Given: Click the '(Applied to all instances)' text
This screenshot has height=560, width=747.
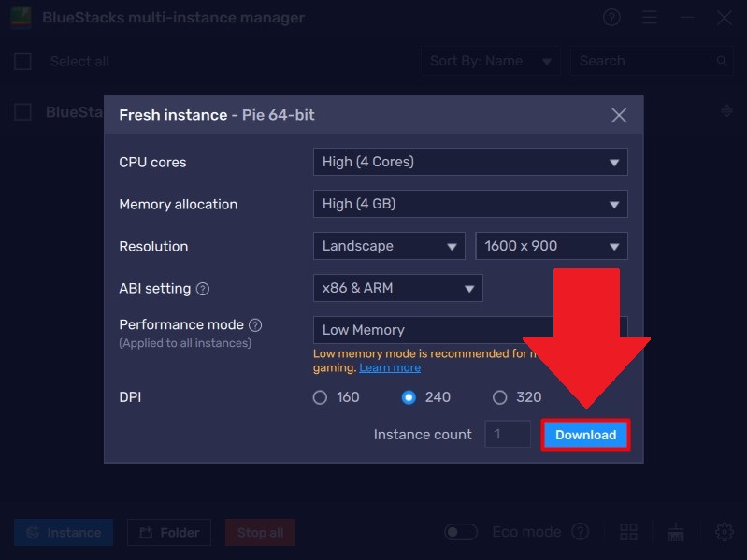Looking at the screenshot, I should point(185,343).
